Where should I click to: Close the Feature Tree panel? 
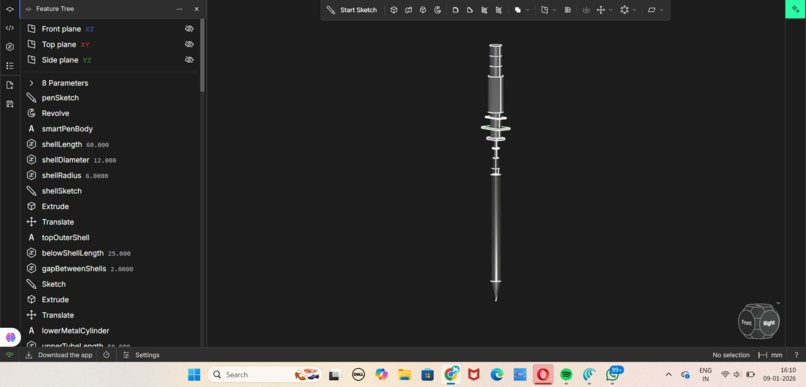click(x=196, y=9)
